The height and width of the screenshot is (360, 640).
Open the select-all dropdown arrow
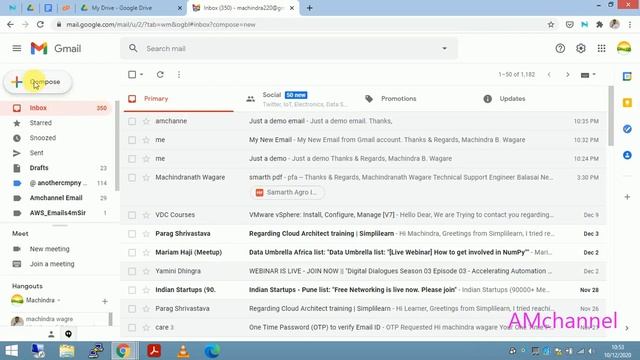click(x=142, y=74)
